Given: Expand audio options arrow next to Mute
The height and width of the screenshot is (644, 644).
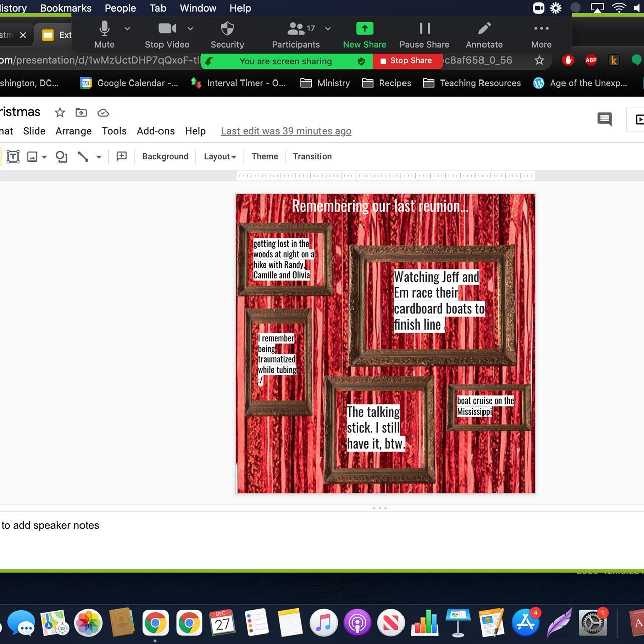Looking at the screenshot, I should [x=127, y=29].
